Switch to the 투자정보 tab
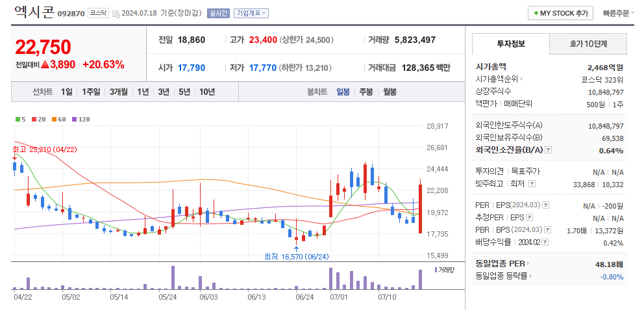 point(510,44)
